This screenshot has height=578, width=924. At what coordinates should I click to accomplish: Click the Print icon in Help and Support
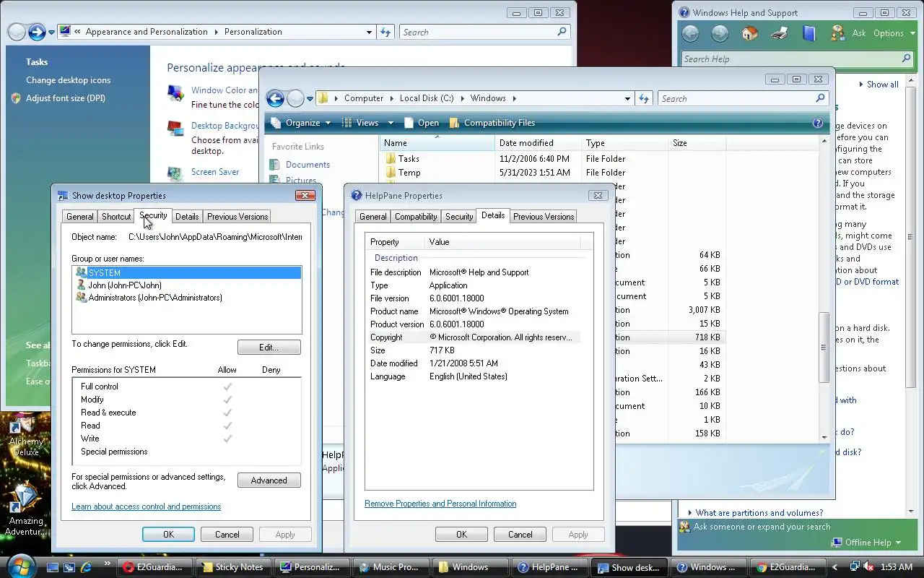point(779,33)
